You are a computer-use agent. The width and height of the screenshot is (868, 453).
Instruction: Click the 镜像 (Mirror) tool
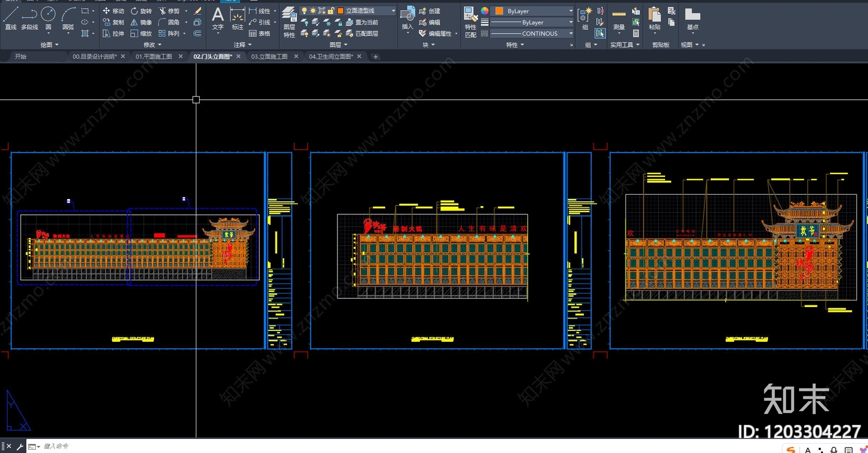pos(141,22)
